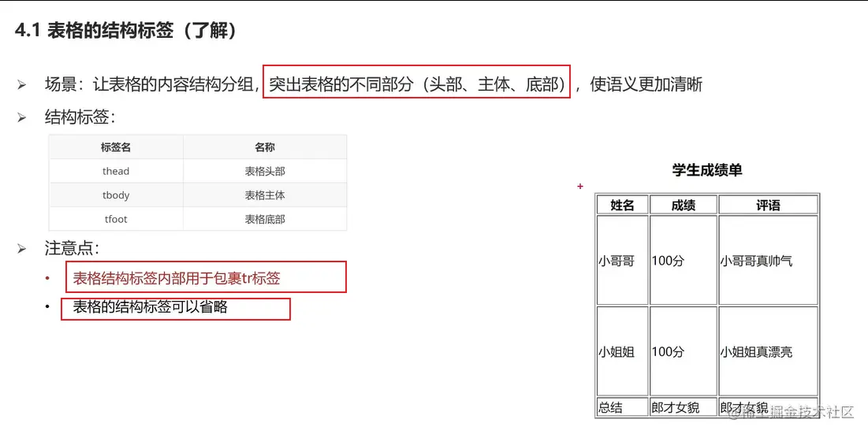Click the "注意点：" bullet text

[x=72, y=248]
